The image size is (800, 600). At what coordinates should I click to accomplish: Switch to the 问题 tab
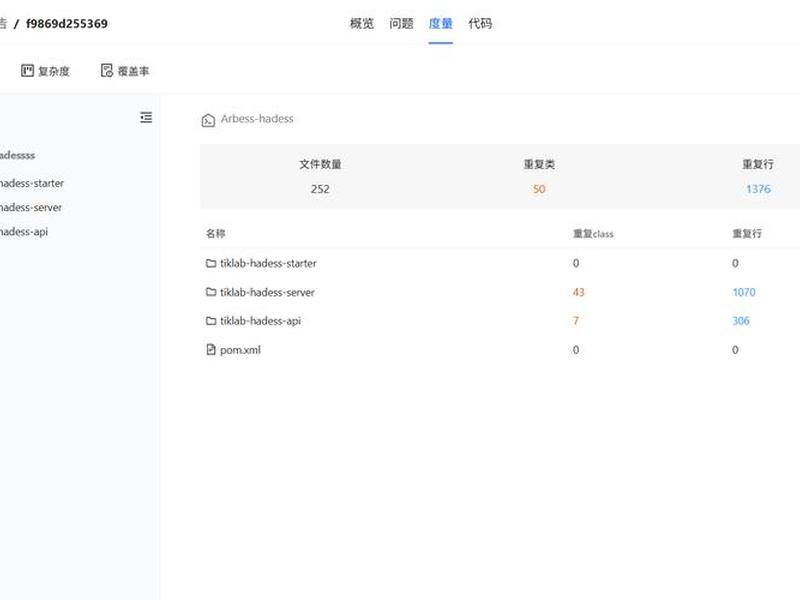(401, 23)
